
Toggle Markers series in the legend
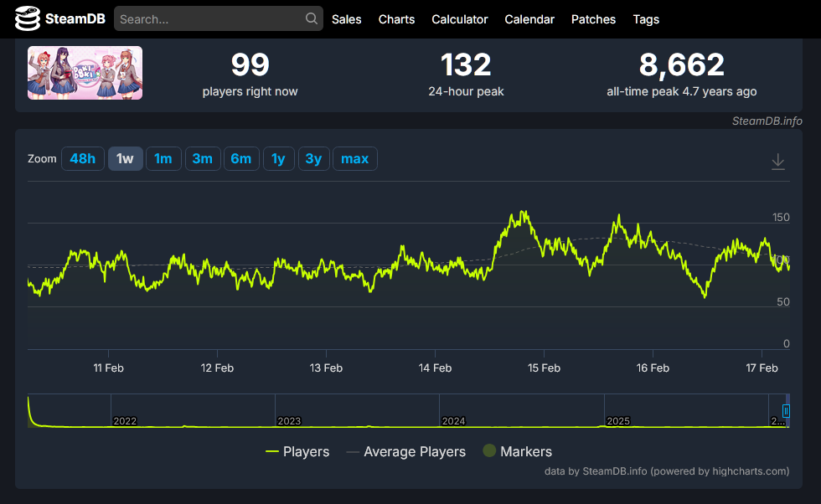click(518, 451)
